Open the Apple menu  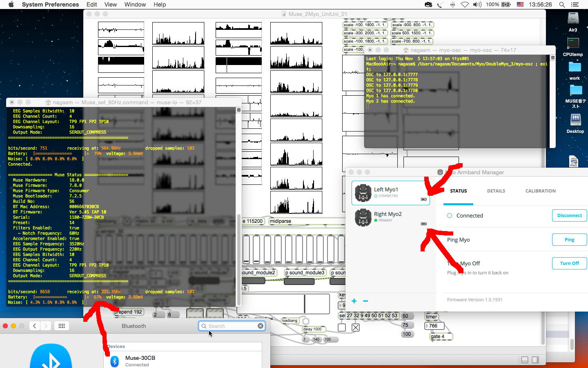point(11,4)
